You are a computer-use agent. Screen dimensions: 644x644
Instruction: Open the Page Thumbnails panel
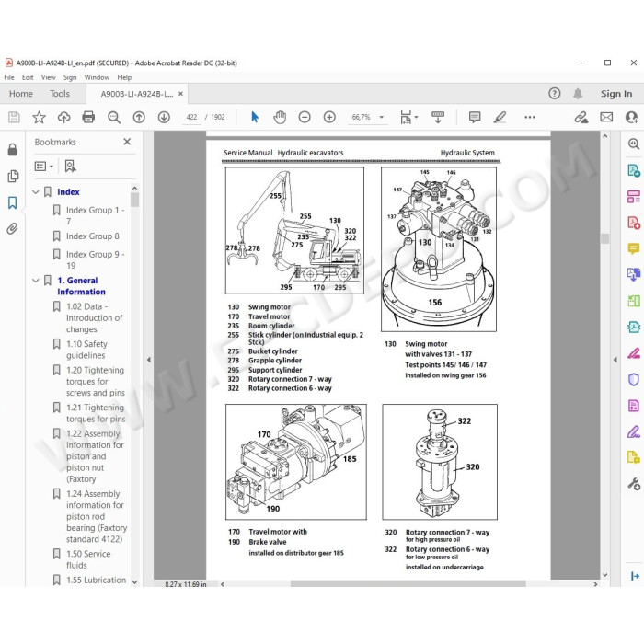(x=13, y=177)
